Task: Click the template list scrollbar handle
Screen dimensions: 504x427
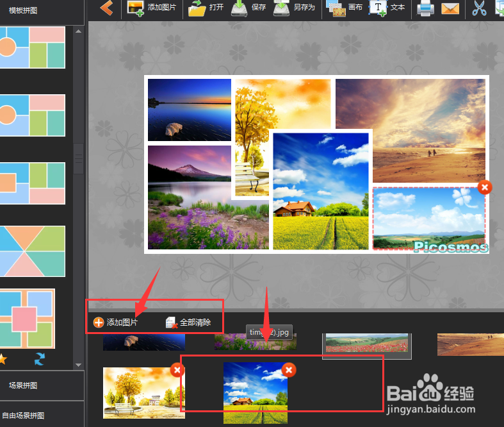Action: coord(78,158)
